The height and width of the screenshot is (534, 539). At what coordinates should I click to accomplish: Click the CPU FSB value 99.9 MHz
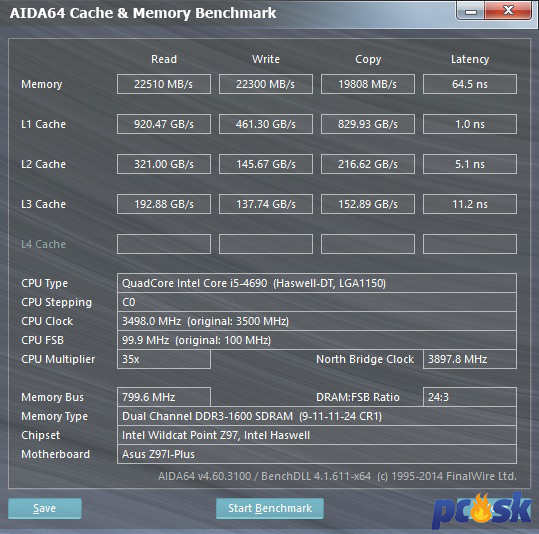pos(317,340)
